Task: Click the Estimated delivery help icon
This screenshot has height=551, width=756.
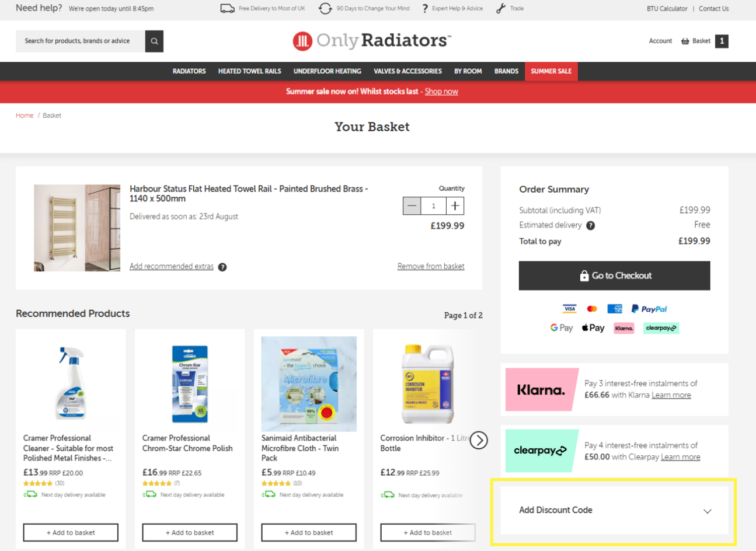Action: point(590,225)
